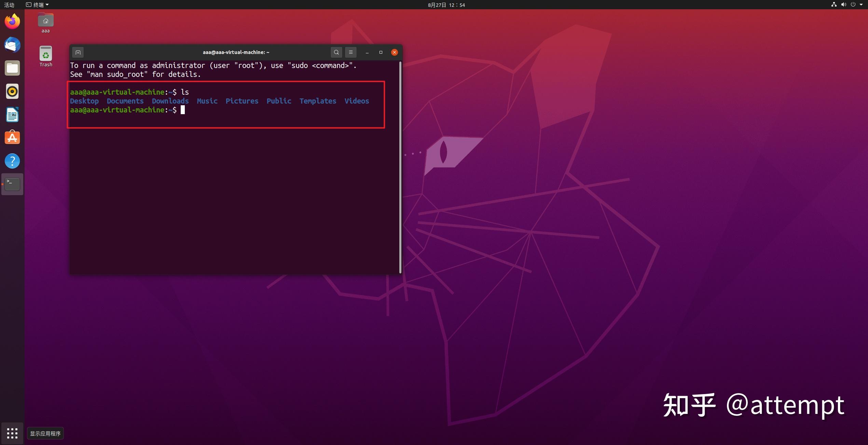This screenshot has height=445, width=868.
Task: Open the terminal hamburger menu
Action: pos(350,52)
